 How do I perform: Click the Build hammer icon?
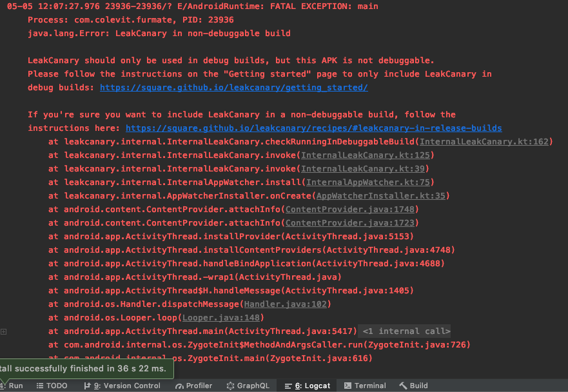tap(403, 386)
